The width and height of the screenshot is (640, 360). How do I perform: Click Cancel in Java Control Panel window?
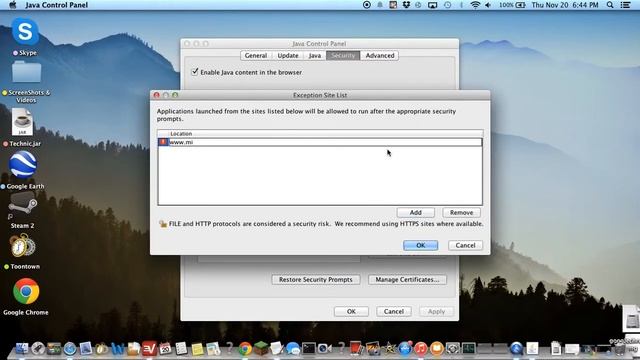(393, 311)
